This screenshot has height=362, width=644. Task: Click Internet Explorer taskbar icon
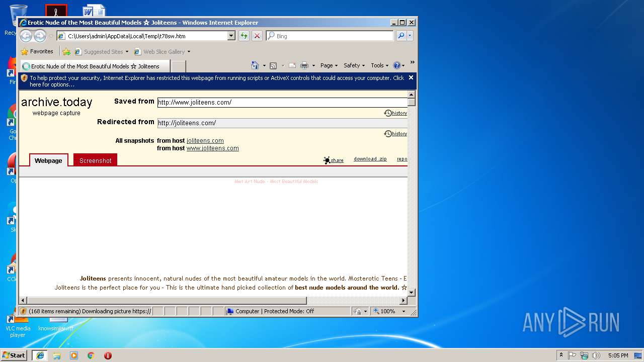tap(40, 355)
